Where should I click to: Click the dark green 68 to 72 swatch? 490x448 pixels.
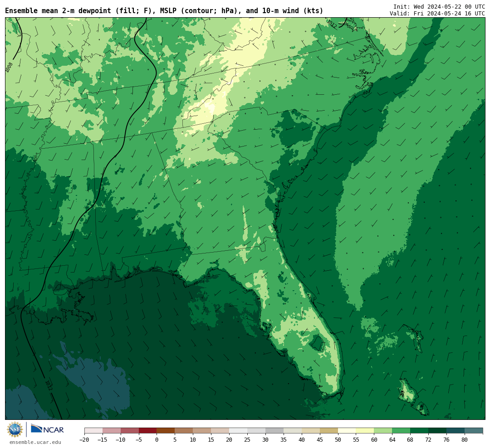(x=419, y=431)
